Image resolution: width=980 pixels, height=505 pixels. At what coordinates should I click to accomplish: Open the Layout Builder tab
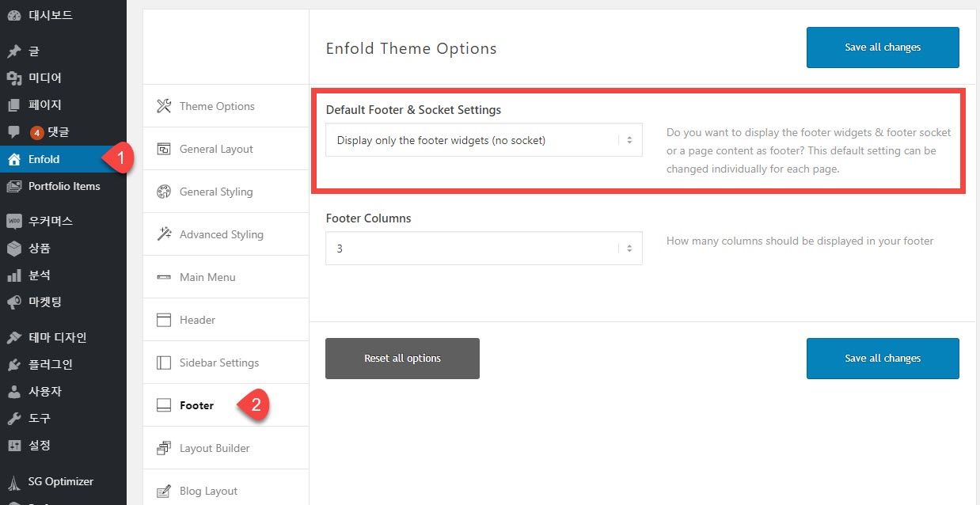[x=226, y=448]
